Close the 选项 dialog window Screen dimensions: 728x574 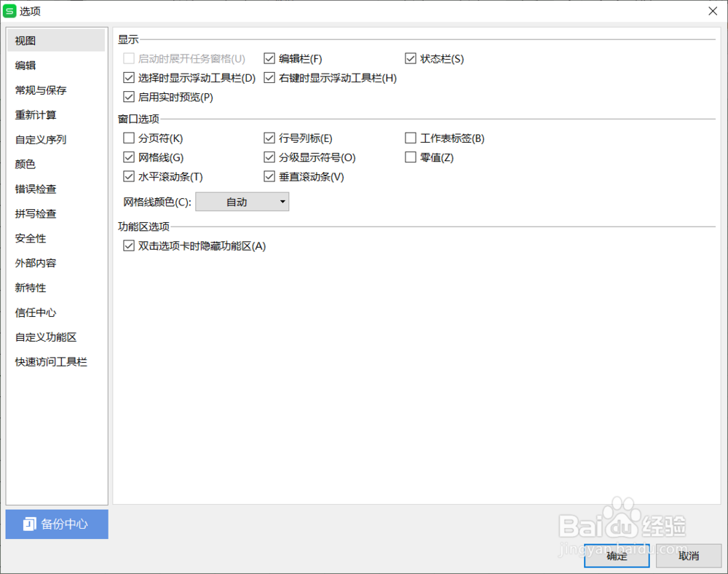[x=713, y=11]
